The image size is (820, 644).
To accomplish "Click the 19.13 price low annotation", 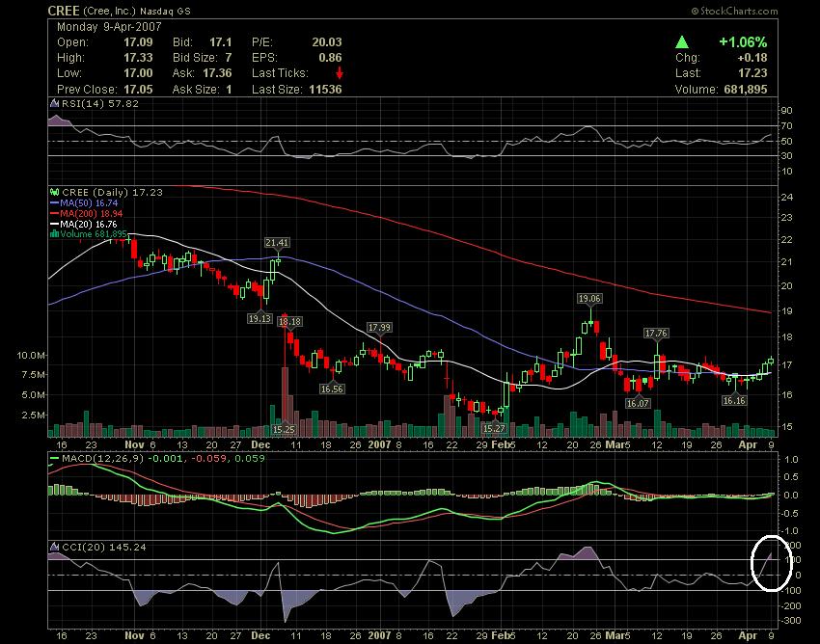I will (260, 318).
